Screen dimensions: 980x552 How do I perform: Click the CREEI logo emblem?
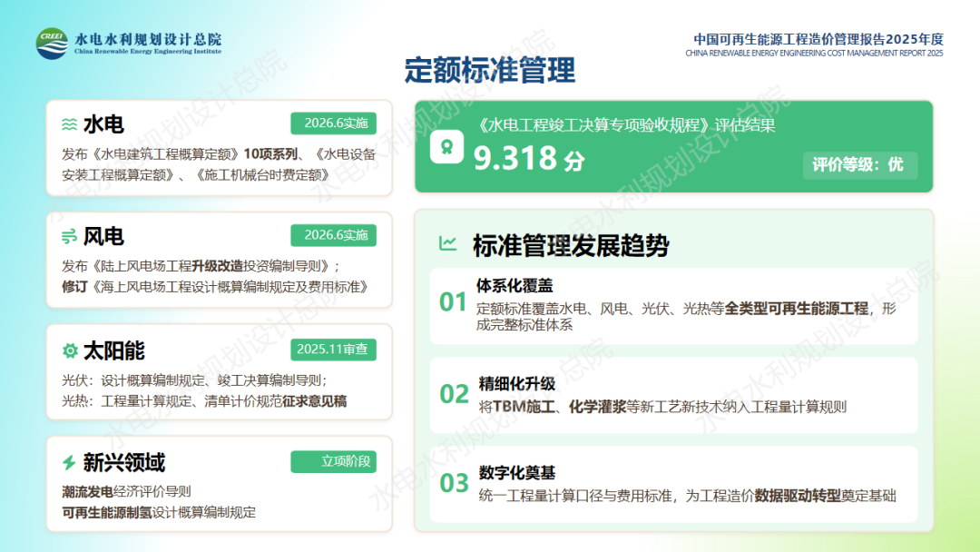[52, 44]
